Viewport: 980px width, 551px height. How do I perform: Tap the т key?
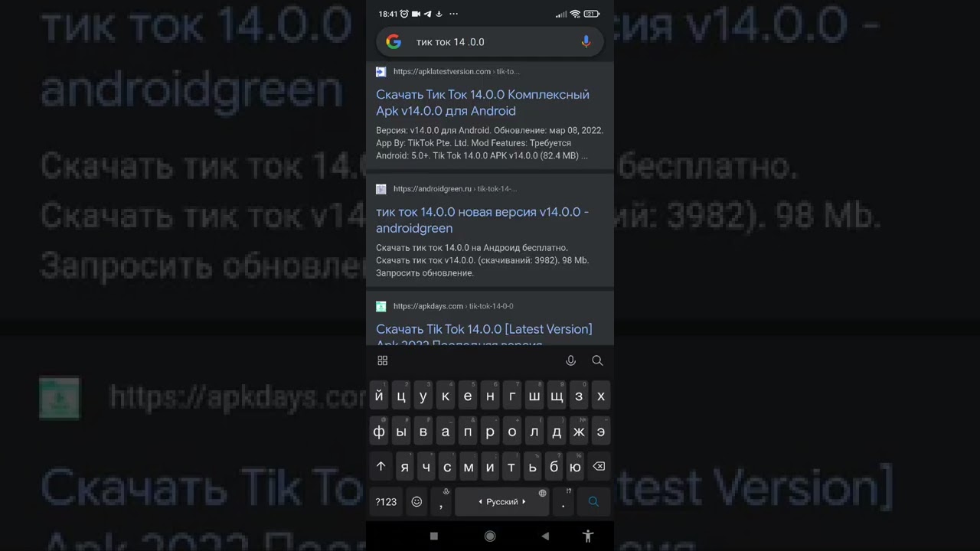point(511,467)
